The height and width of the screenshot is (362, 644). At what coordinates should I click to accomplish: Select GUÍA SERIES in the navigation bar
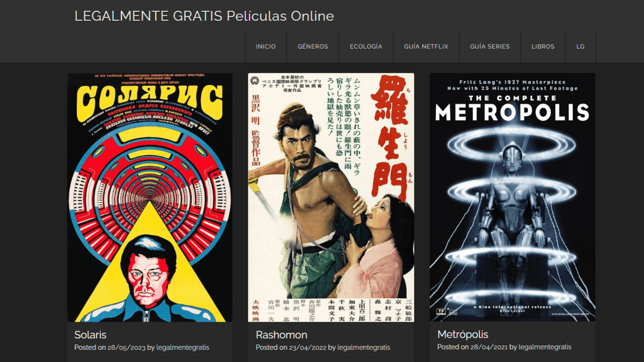[489, 47]
